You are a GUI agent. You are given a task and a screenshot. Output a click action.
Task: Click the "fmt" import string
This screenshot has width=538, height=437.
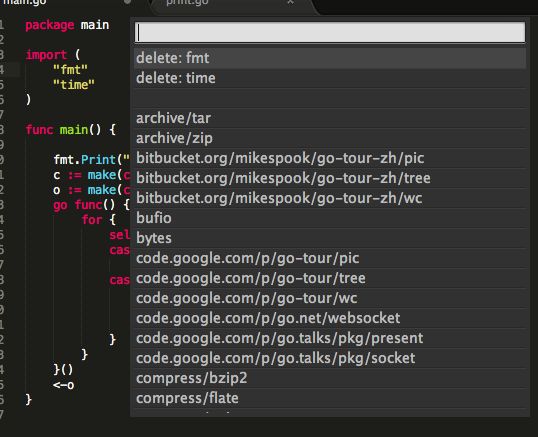click(70, 70)
